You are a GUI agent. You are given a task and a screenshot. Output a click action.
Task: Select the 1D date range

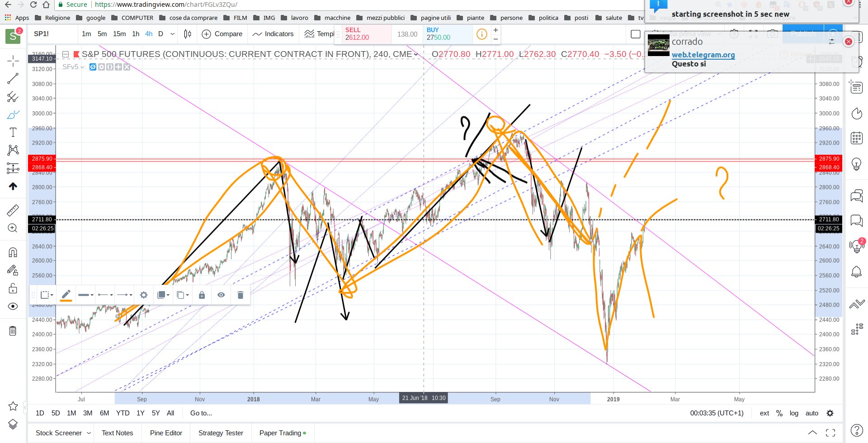[40, 413]
